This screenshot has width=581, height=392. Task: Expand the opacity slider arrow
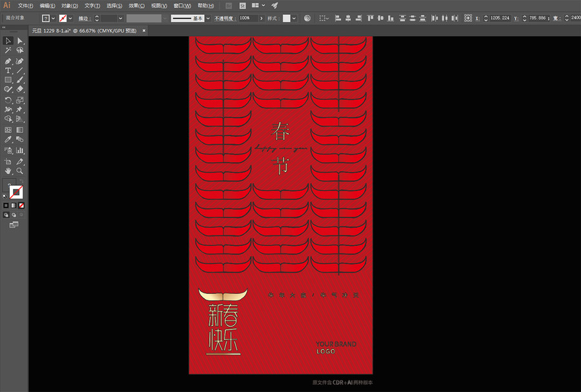261,18
